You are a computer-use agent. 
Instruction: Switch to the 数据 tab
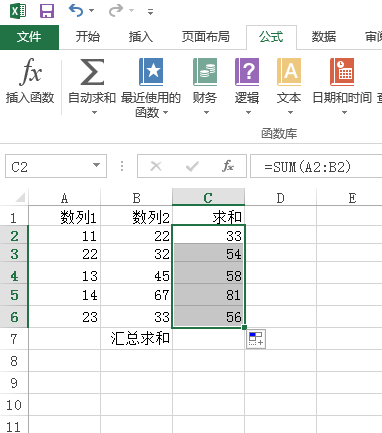[x=324, y=37]
